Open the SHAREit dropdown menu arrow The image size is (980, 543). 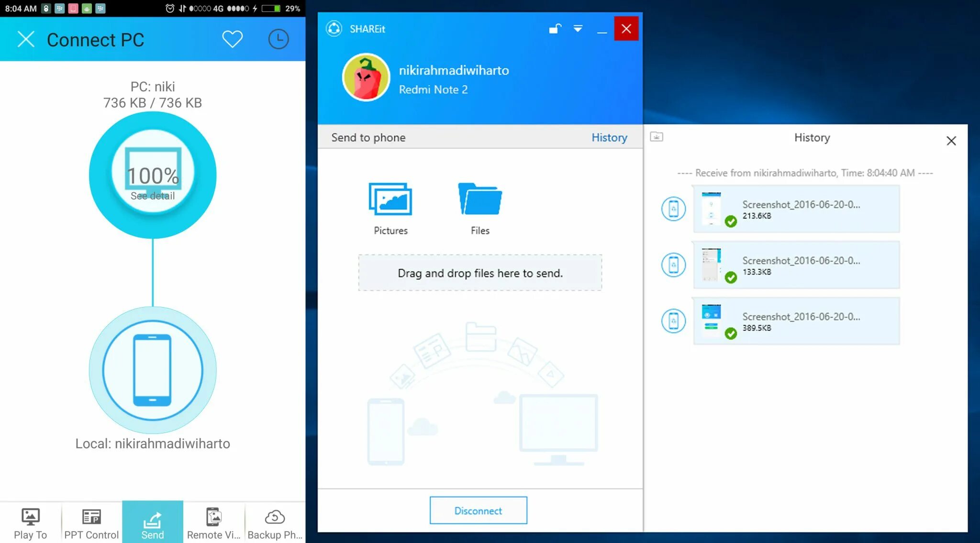(578, 29)
